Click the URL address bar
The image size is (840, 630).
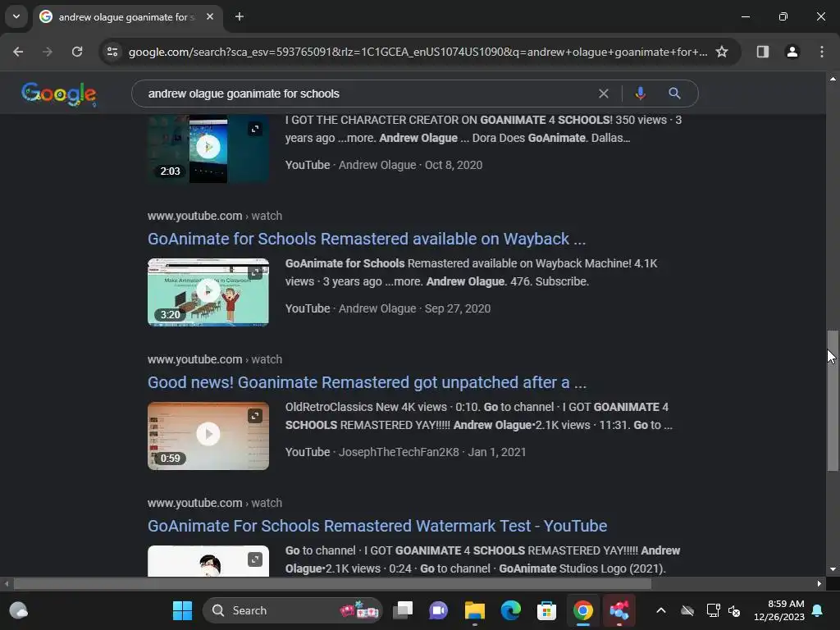418,52
